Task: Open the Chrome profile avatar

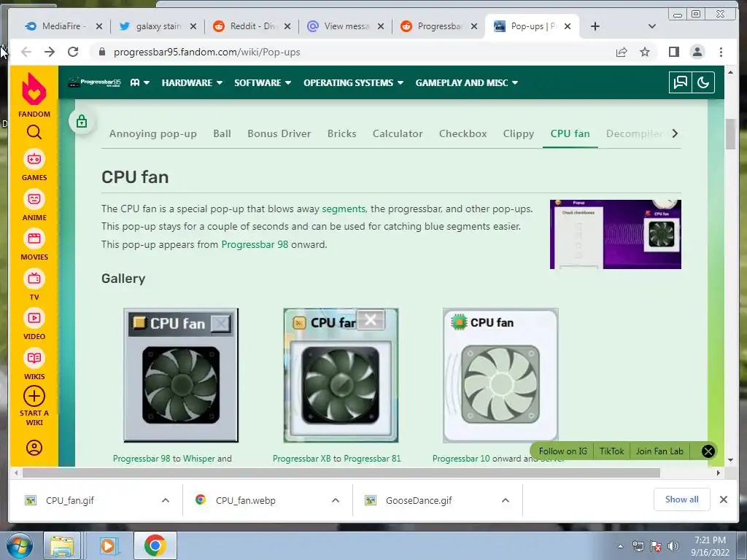Action: point(697,52)
